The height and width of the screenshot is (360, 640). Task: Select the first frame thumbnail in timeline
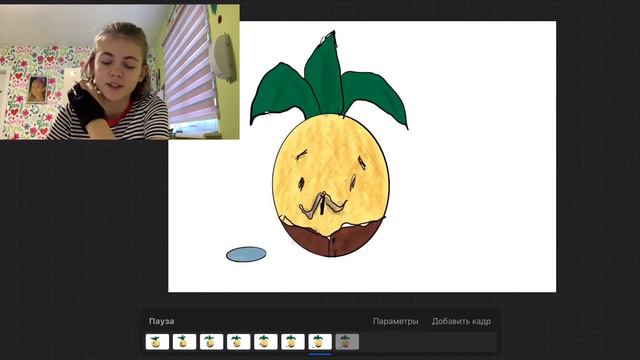point(157,342)
